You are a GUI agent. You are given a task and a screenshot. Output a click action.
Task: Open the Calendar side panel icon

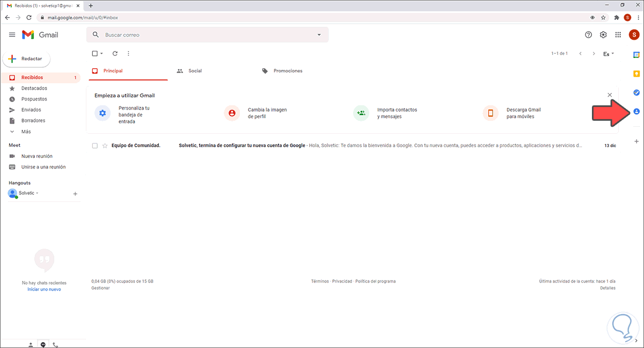636,55
